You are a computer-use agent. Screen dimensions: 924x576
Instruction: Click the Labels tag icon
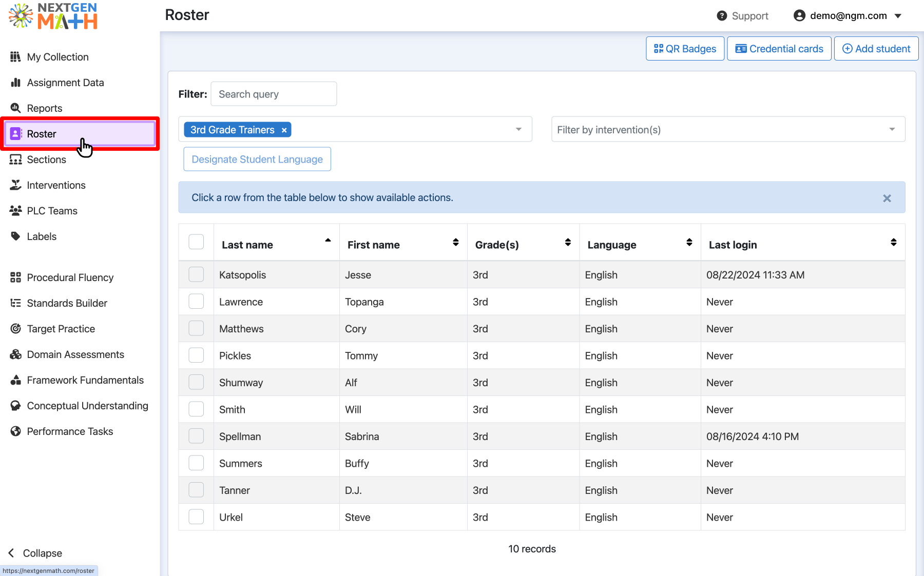(x=15, y=236)
